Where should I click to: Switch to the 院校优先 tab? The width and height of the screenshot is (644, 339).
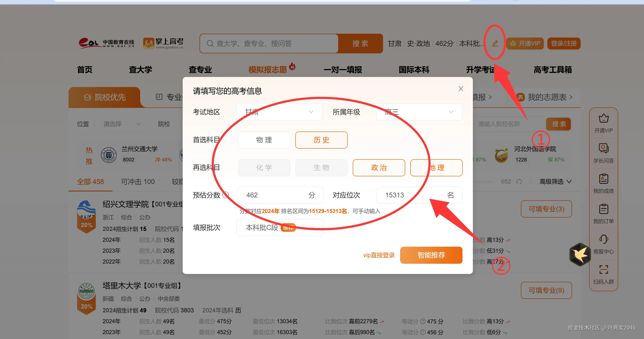click(x=105, y=97)
